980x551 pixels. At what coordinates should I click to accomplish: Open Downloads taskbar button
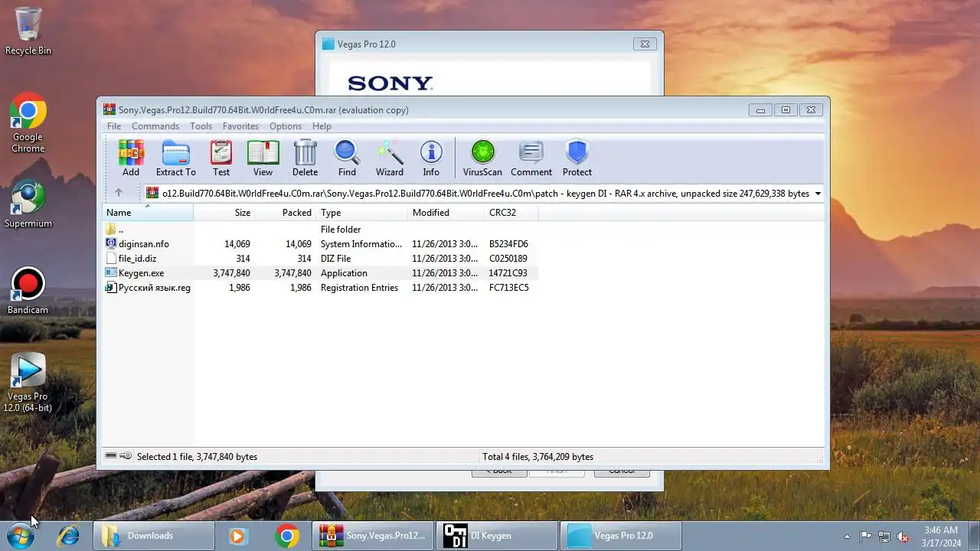[153, 536]
